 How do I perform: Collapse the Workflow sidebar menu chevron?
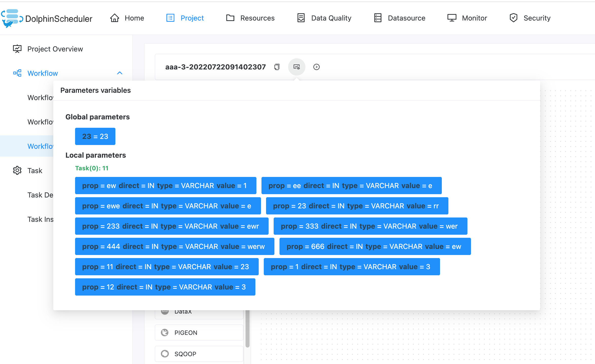click(x=120, y=73)
